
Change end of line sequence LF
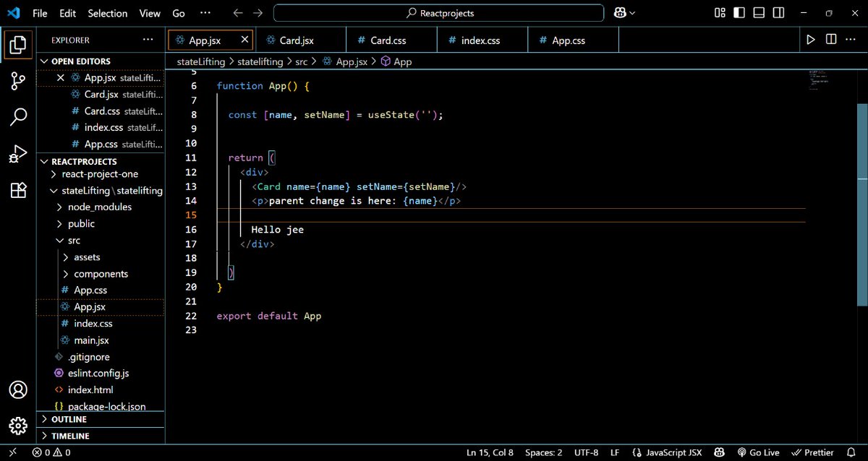click(x=615, y=452)
